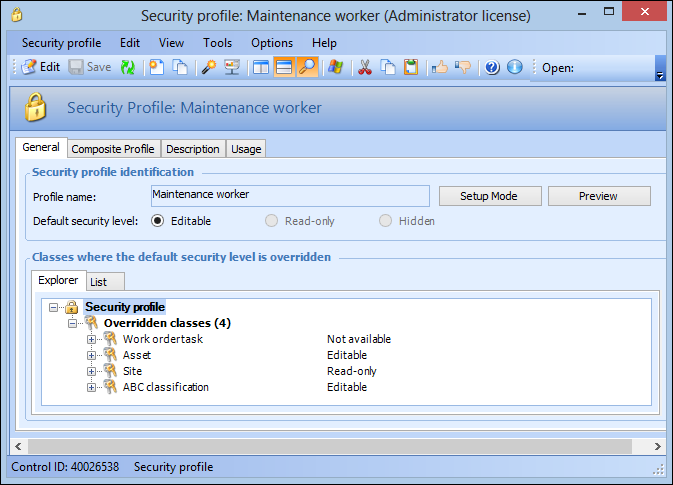Image resolution: width=673 pixels, height=485 pixels.
Task: Click the Profile name text field
Action: click(289, 195)
